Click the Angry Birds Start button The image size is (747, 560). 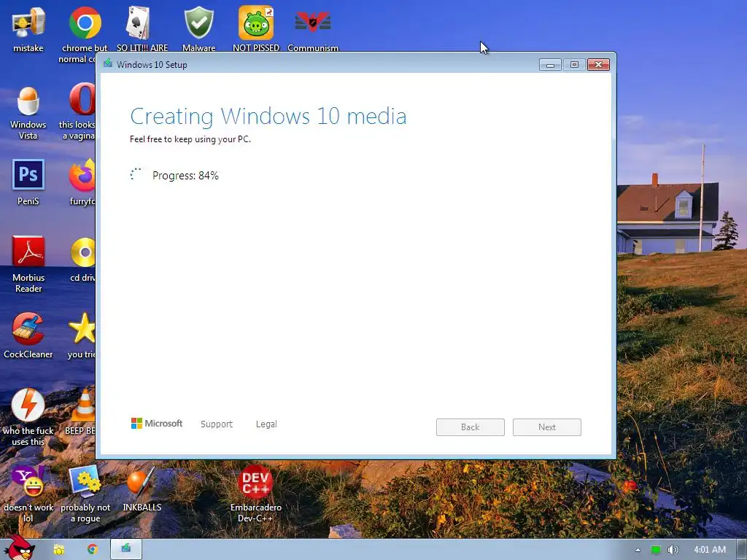click(19, 548)
